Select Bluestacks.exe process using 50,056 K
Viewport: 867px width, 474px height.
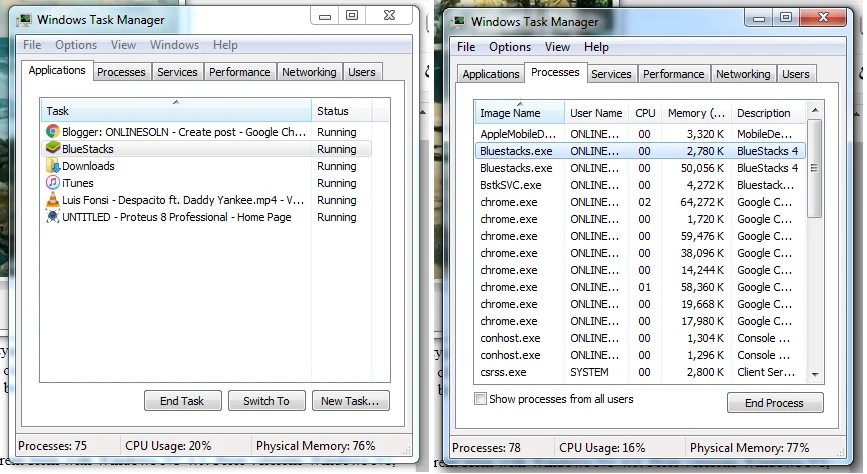640,168
